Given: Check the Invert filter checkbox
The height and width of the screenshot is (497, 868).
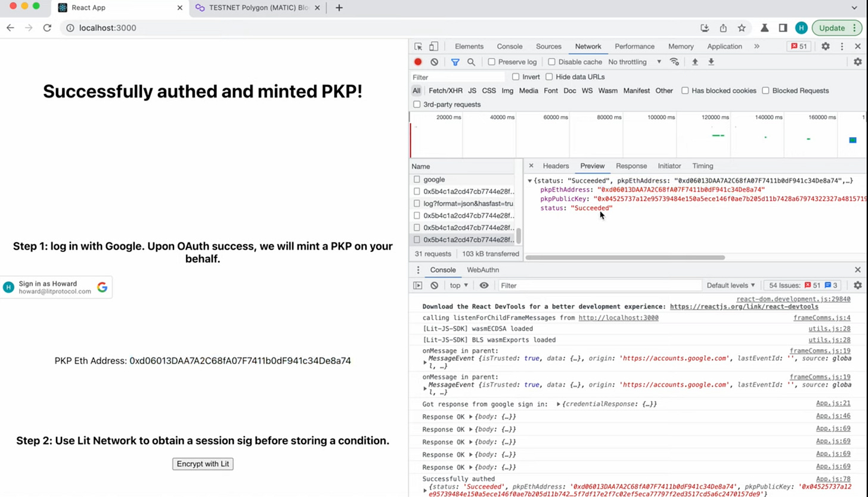Looking at the screenshot, I should click(x=516, y=77).
